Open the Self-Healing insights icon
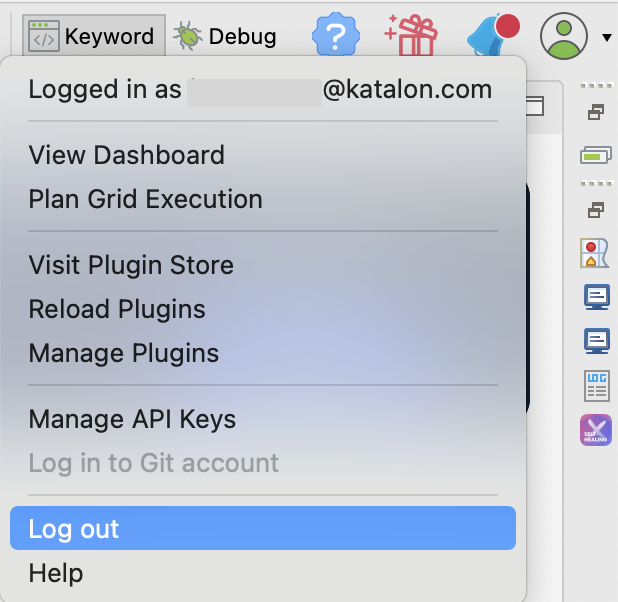This screenshot has width=618, height=602. pos(596,430)
